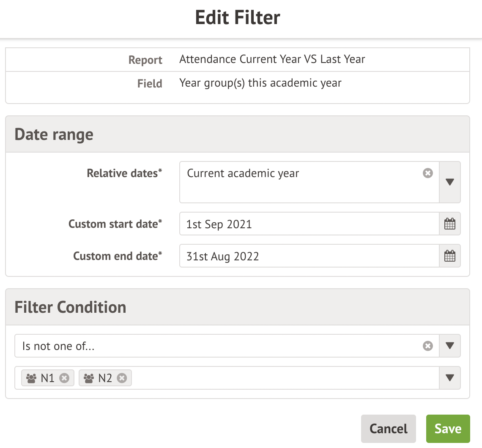Click into the Custom end date field

pos(309,256)
